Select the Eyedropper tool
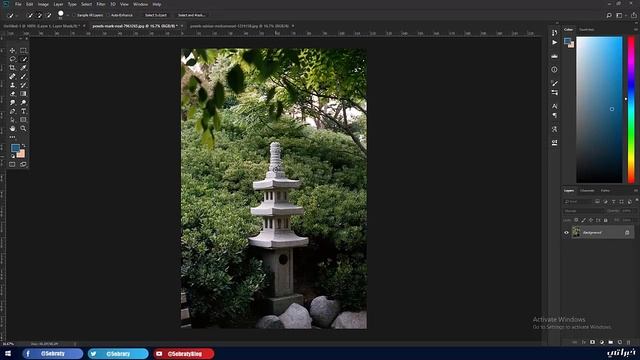Screen dimensions: 640x360 click(x=23, y=68)
